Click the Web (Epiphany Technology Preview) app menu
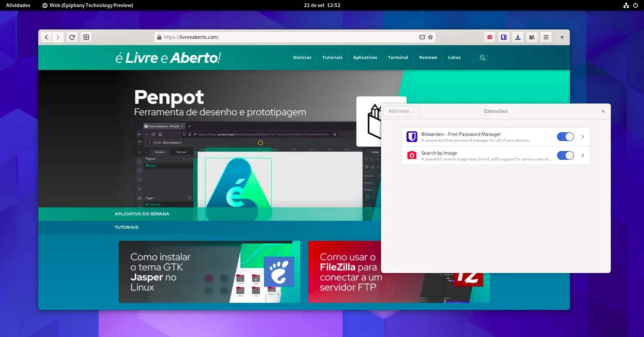The width and height of the screenshot is (644, 337). 88,5
